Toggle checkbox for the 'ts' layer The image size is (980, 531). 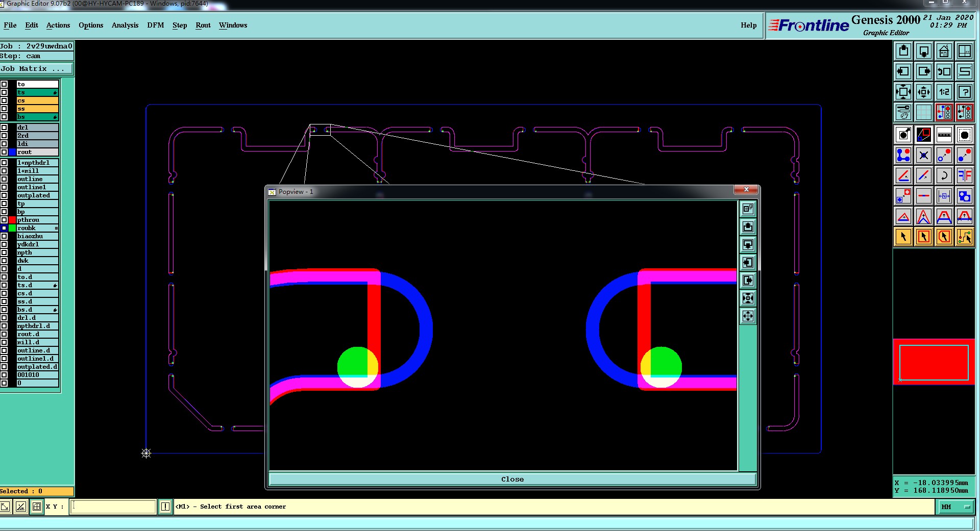click(4, 92)
